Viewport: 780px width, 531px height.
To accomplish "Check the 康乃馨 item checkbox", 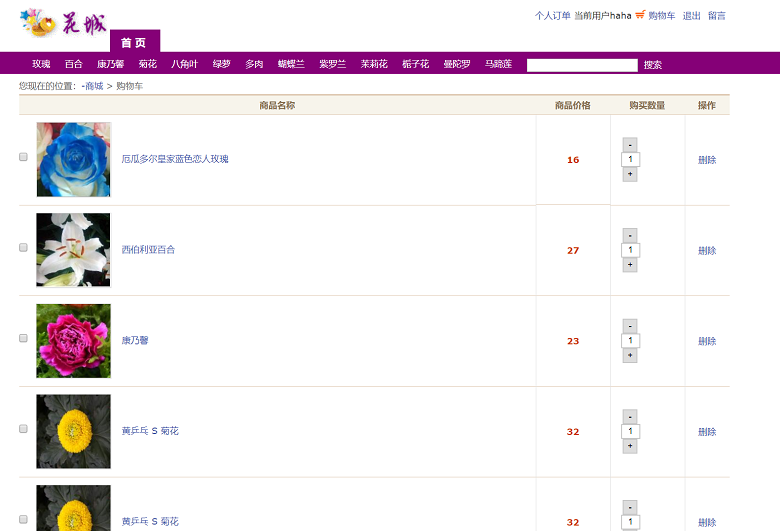I will (x=23, y=338).
